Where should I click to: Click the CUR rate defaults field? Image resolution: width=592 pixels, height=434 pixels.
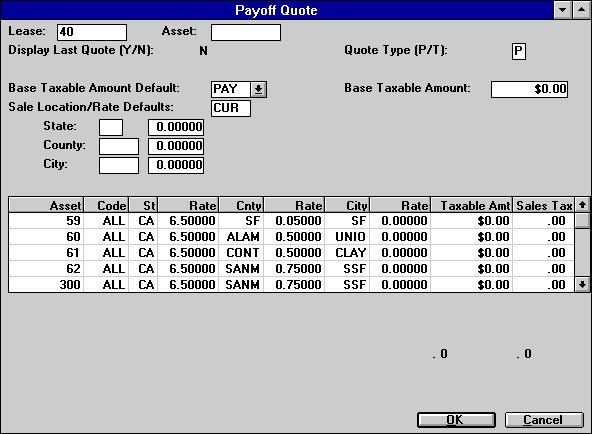click(x=231, y=108)
